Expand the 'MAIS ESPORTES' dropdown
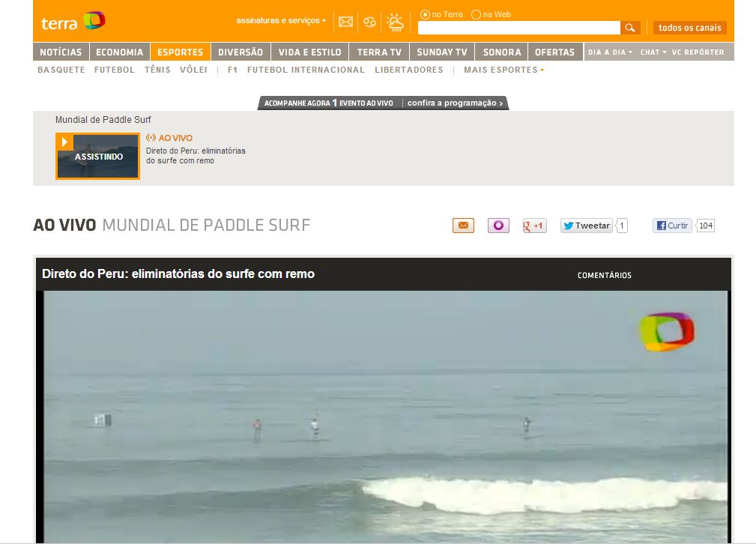Screen dimensions: 756x544 504,70
